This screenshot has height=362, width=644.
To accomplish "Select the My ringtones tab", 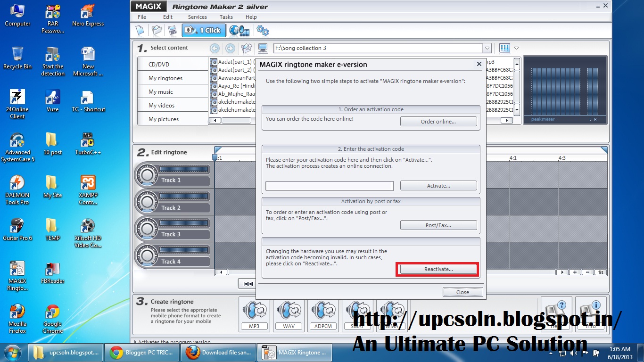I will pyautogui.click(x=173, y=78).
